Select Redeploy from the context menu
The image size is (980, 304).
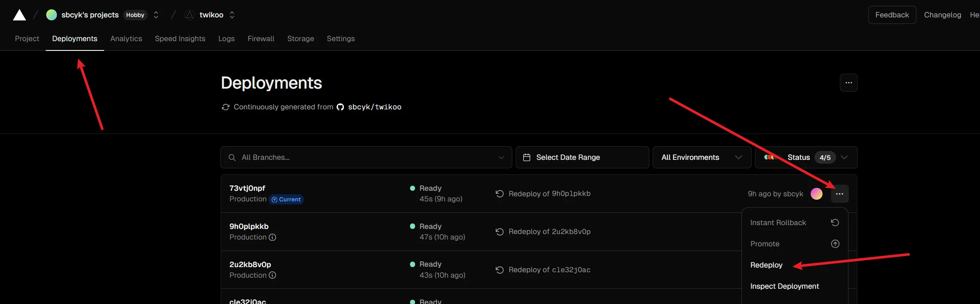click(766, 265)
